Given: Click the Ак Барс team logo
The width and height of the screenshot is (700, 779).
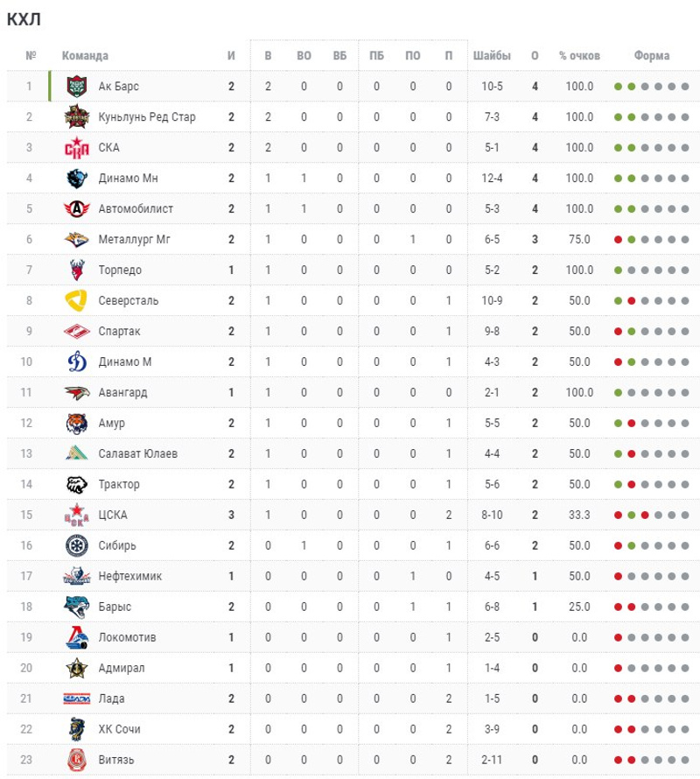Looking at the screenshot, I should [77, 87].
